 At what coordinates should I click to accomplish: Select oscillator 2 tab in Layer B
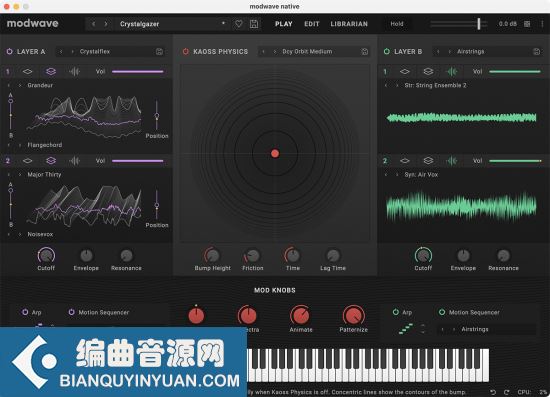[385, 161]
